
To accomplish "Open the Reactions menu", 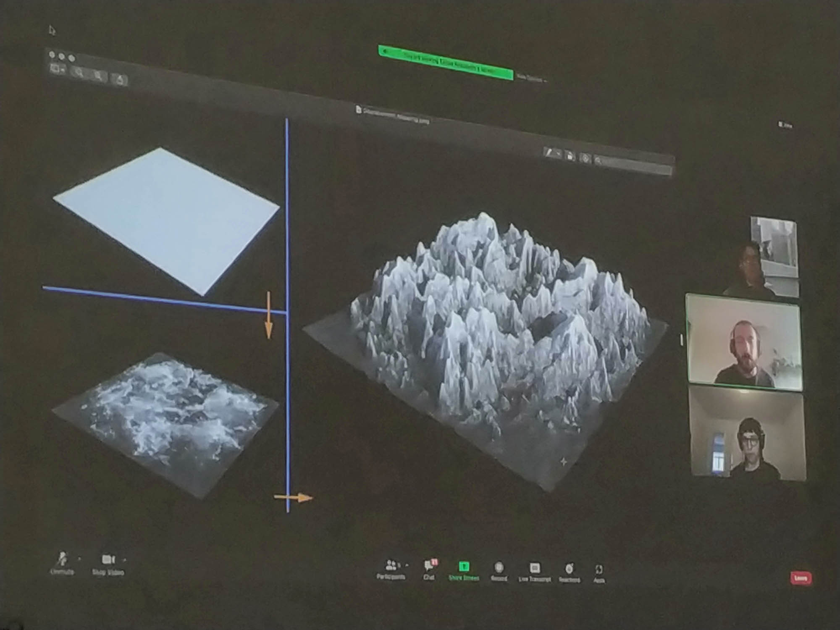I will 569,570.
